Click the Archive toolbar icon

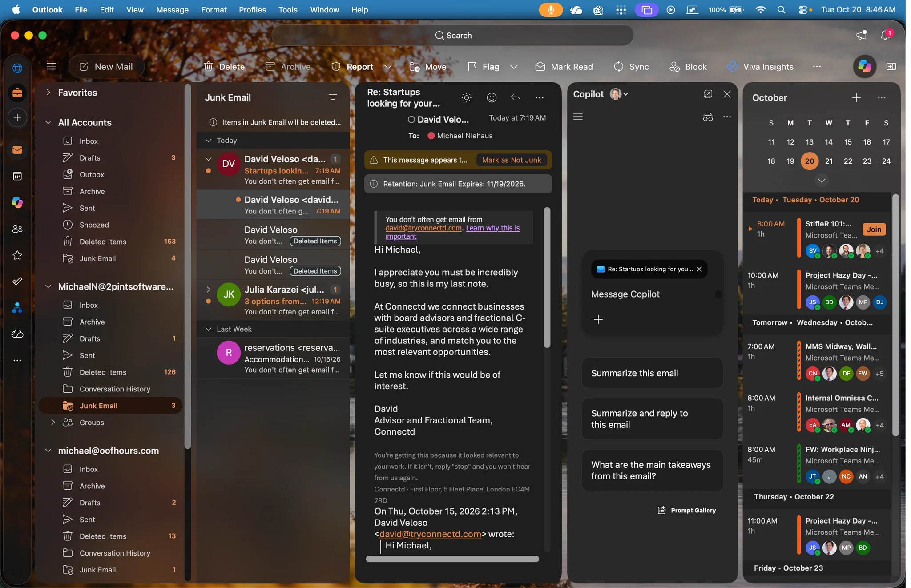[270, 67]
